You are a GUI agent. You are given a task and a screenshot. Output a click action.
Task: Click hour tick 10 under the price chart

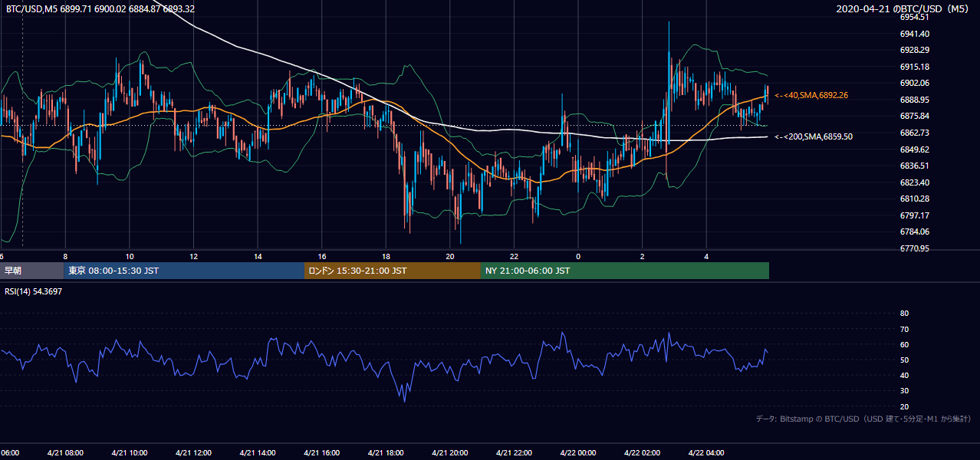[130, 257]
